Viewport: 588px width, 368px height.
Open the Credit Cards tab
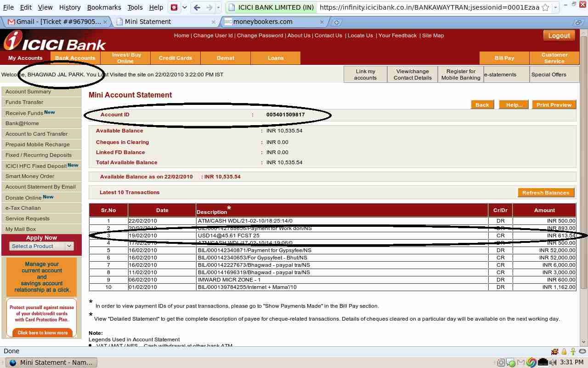click(175, 58)
